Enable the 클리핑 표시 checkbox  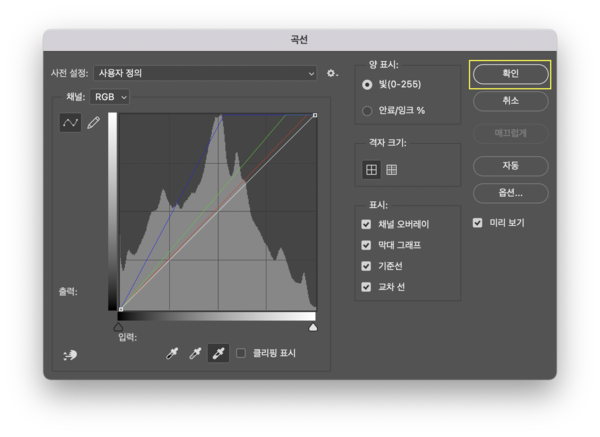point(241,353)
